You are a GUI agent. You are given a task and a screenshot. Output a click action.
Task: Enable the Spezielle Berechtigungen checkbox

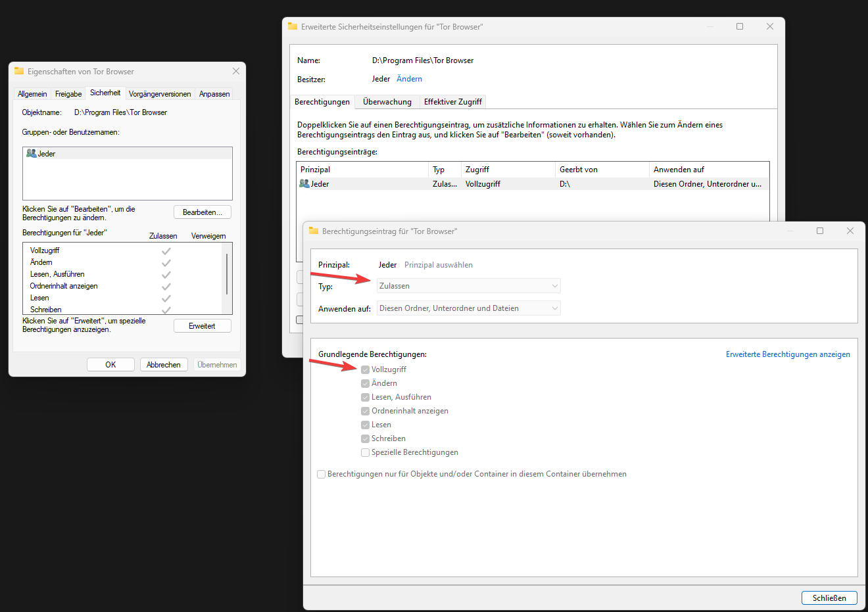pos(365,452)
